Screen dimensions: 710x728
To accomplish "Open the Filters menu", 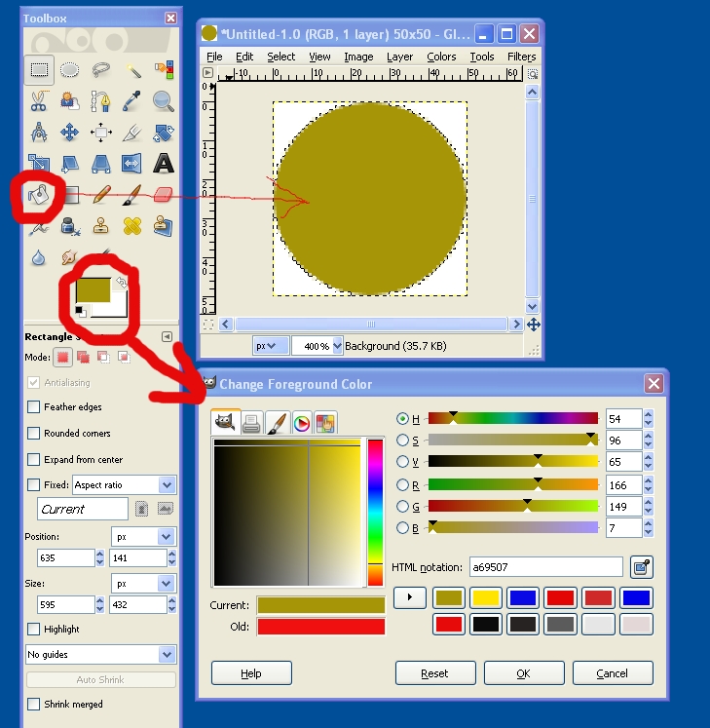I will 522,57.
